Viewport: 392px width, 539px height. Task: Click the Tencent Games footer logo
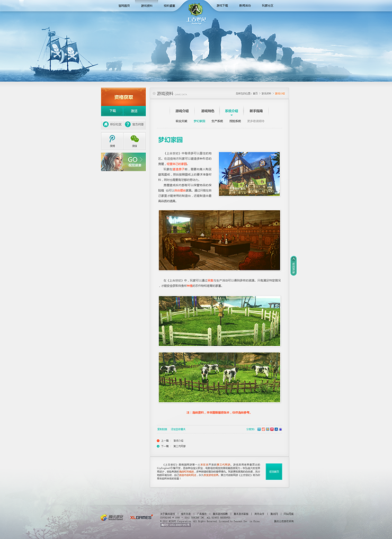(112, 517)
